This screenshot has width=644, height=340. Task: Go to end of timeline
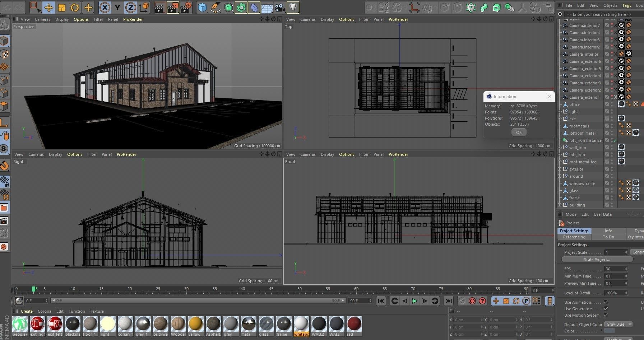click(448, 301)
